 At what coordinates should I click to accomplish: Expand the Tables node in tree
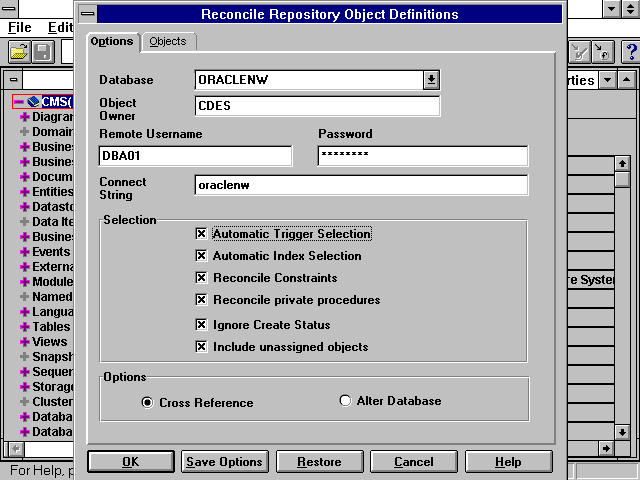[x=24, y=326]
